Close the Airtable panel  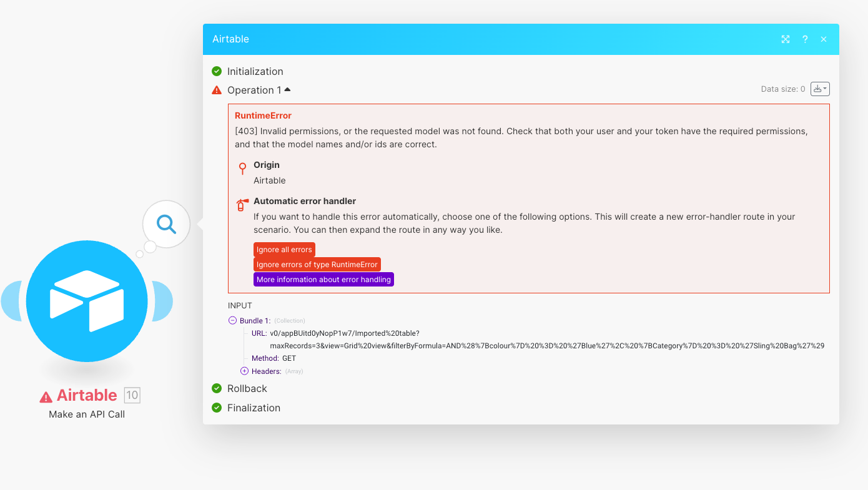click(x=824, y=39)
